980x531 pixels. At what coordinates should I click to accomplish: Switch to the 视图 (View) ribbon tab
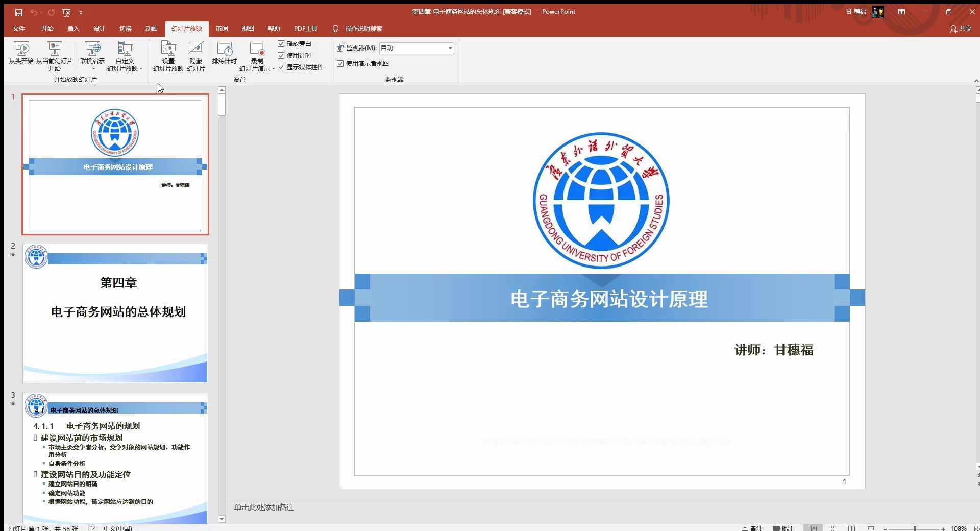248,29
